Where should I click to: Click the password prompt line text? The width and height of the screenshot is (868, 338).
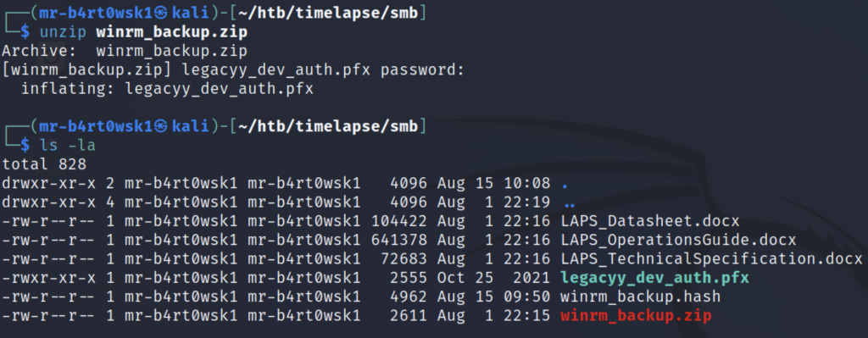(232, 70)
